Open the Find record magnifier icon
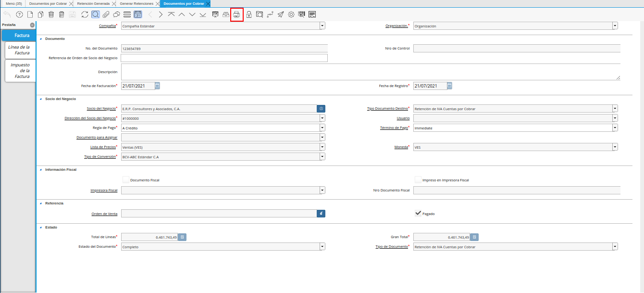644x293 pixels. pyautogui.click(x=96, y=14)
